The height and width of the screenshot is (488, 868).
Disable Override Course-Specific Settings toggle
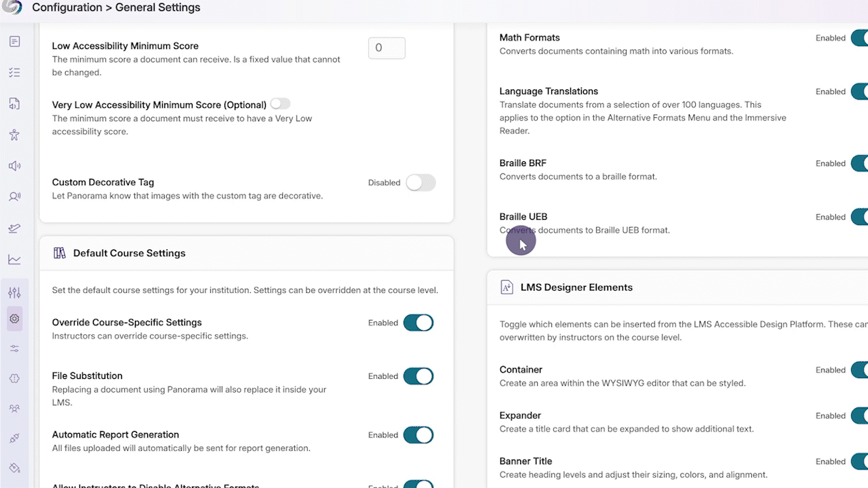point(418,323)
